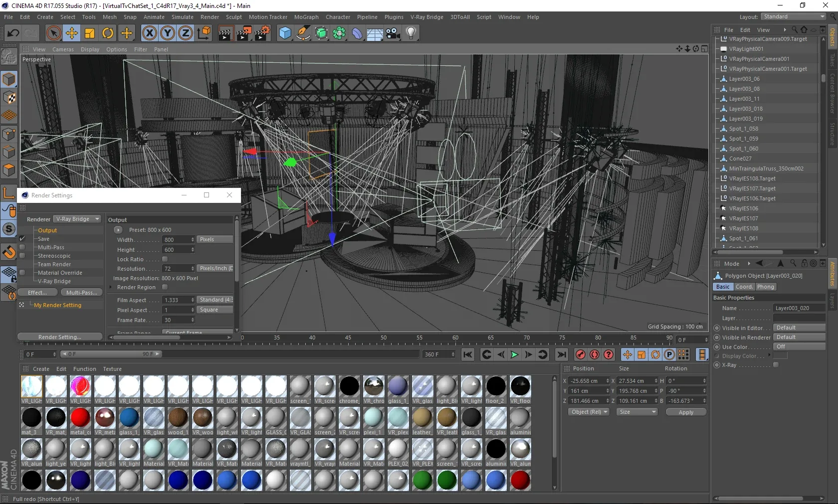Add a Cube primitive object
Image resolution: width=838 pixels, height=504 pixels.
pyautogui.click(x=285, y=33)
